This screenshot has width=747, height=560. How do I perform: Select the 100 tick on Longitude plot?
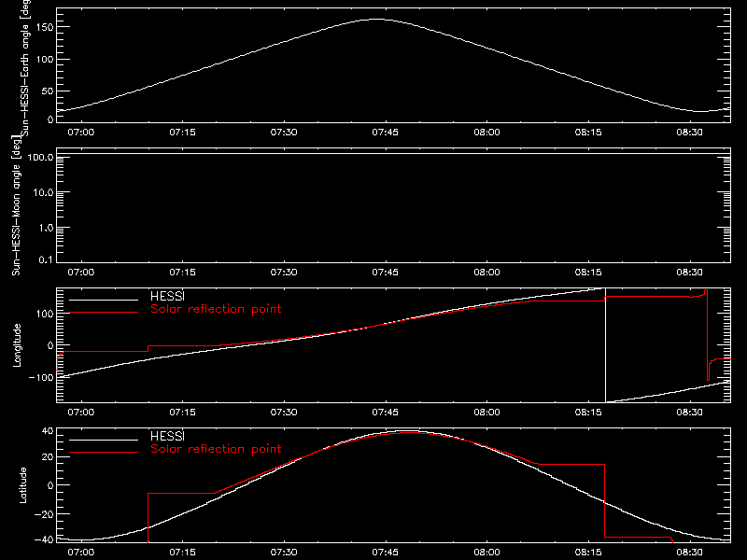[44, 314]
